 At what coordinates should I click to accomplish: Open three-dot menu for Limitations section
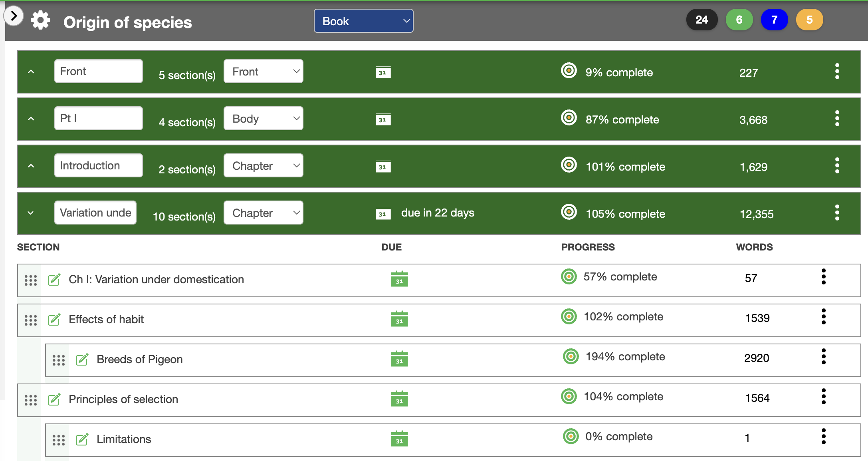pos(823,436)
